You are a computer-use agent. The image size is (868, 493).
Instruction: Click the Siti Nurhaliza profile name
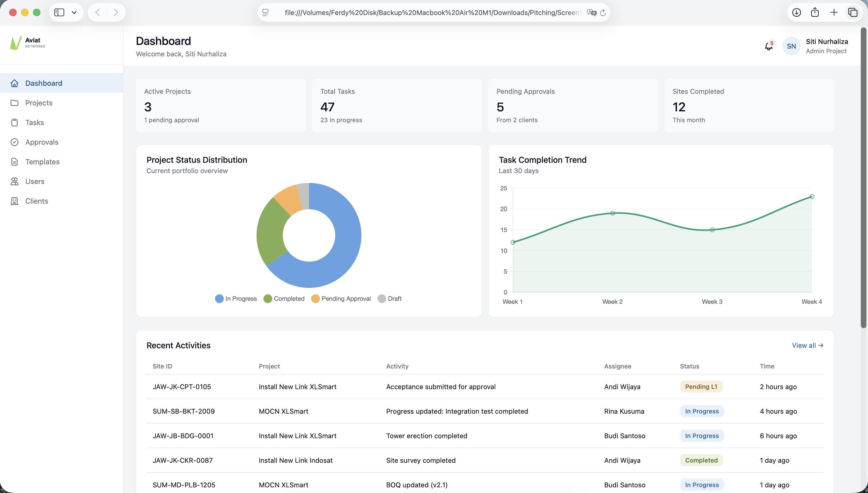tap(827, 42)
